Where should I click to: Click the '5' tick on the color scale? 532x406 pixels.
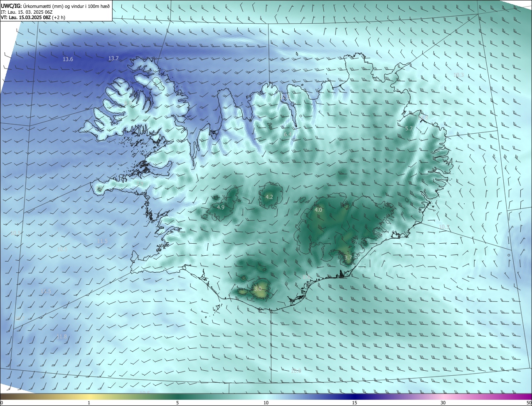177,403
